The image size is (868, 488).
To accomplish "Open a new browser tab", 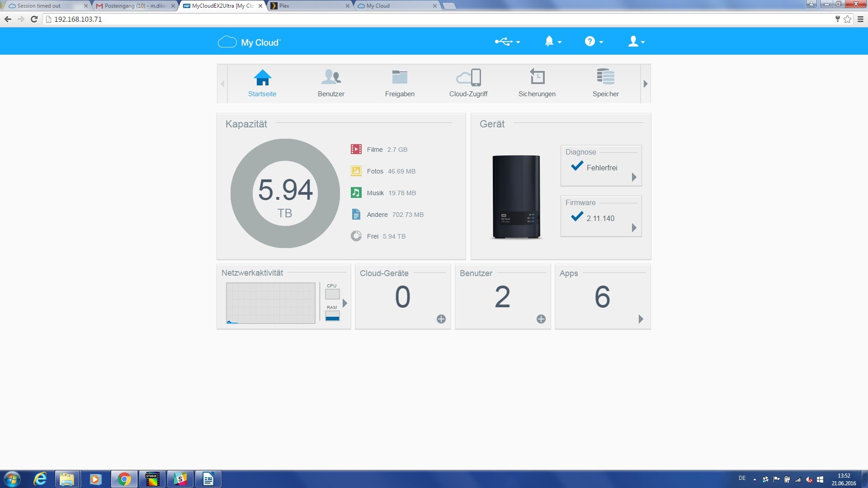I will (x=449, y=6).
